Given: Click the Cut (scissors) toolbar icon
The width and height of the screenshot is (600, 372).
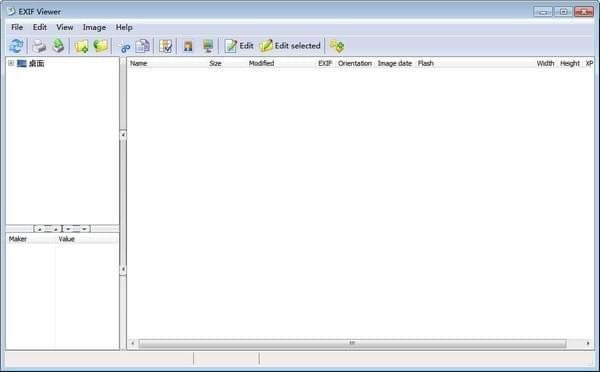Looking at the screenshot, I should point(124,47).
